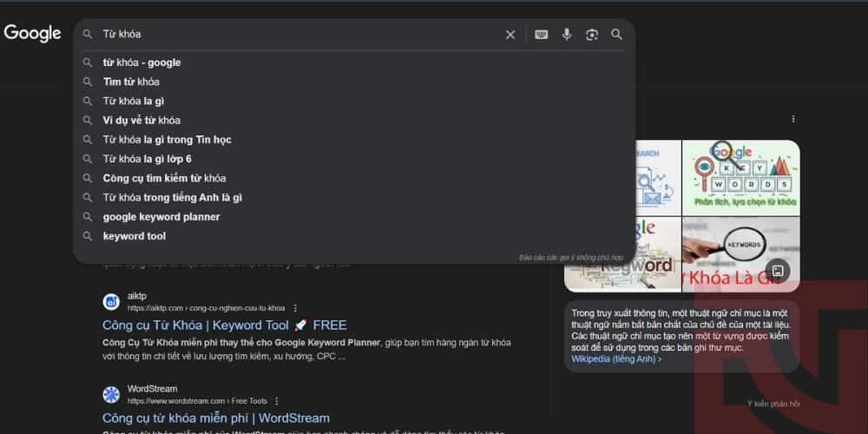Open wordstream.com Free Tools URL breadcrumb

[197, 401]
